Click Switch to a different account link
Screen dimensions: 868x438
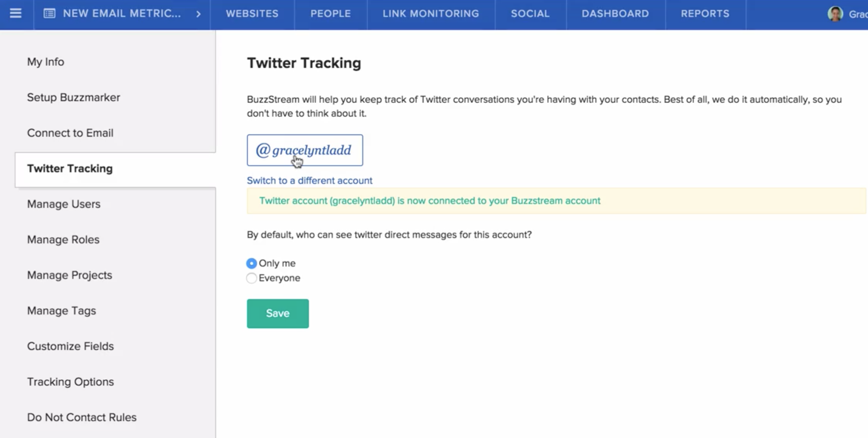click(310, 180)
